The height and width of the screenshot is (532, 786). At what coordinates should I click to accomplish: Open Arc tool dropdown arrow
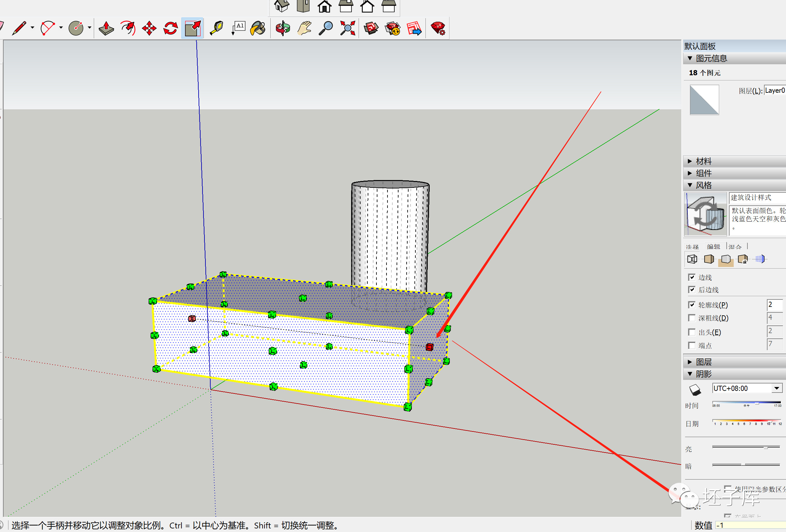pyautogui.click(x=61, y=27)
